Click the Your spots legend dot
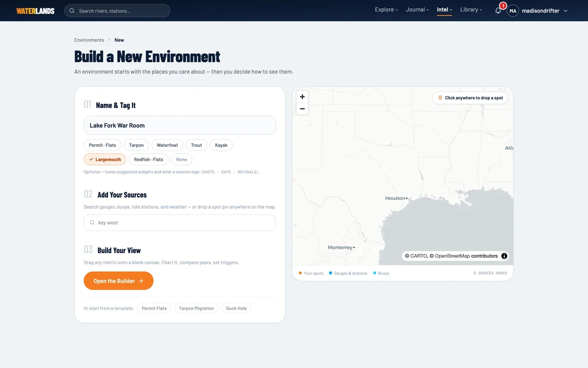Viewport: 588px width, 368px height. 300,273
